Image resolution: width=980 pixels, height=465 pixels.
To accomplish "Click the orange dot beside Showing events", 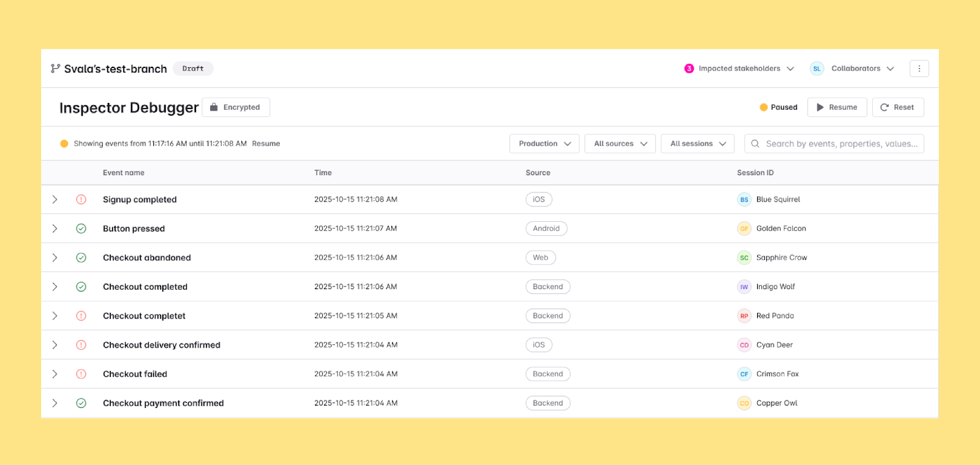I will (x=64, y=143).
